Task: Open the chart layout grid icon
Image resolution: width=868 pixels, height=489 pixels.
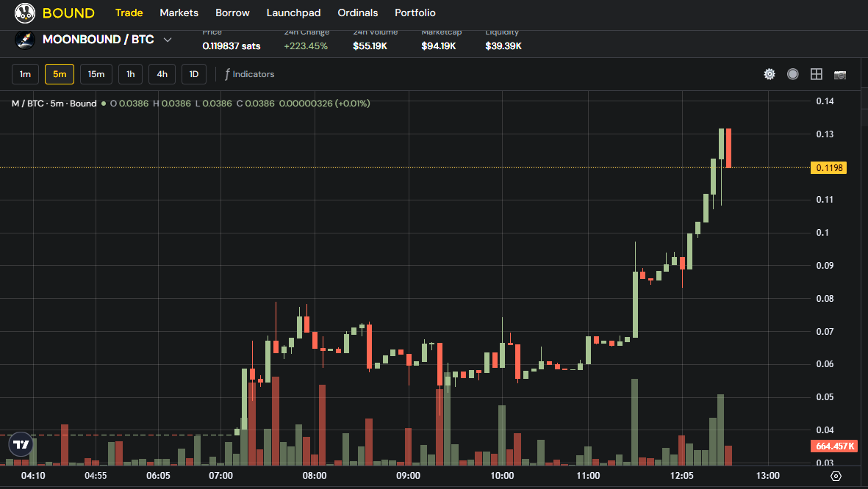Action: click(816, 74)
